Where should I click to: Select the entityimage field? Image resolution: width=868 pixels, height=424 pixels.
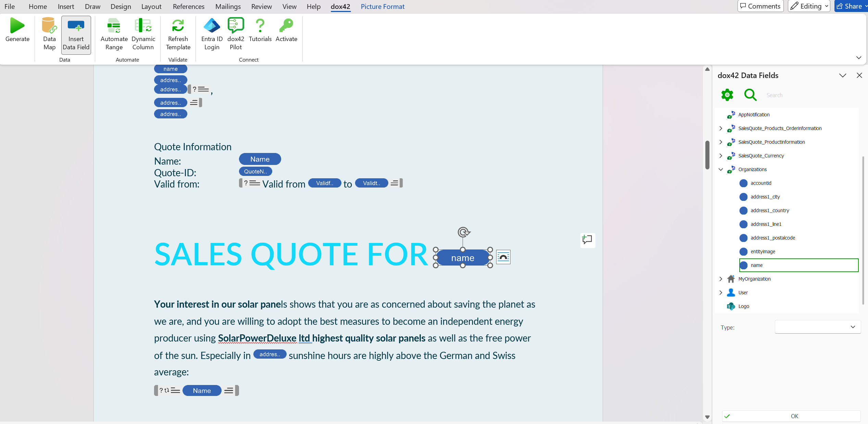(763, 252)
